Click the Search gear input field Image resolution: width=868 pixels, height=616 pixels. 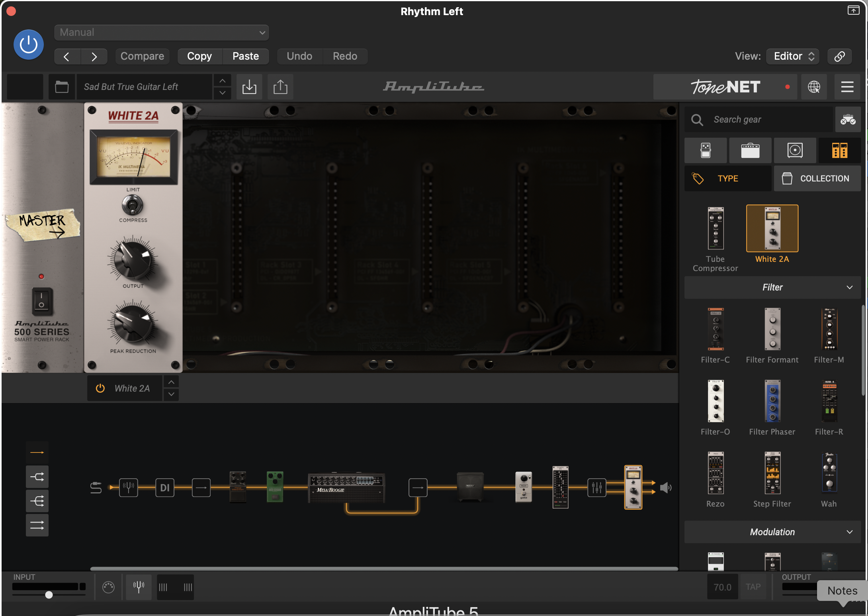759,119
